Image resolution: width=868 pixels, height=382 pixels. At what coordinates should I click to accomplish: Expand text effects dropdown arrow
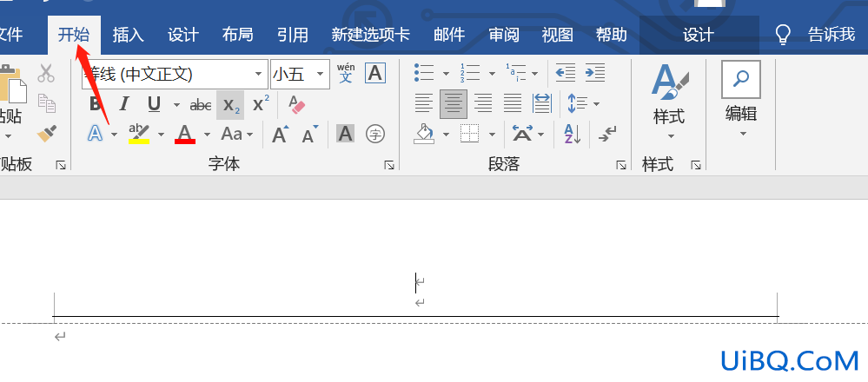(114, 135)
